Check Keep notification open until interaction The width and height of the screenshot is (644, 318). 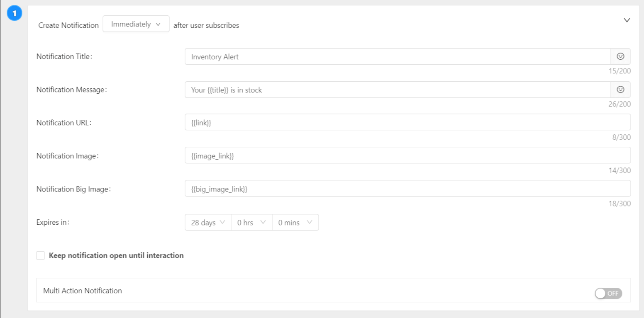click(40, 255)
